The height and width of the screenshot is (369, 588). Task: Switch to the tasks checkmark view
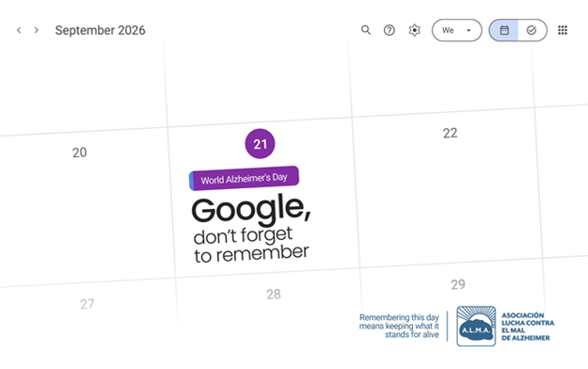(532, 30)
